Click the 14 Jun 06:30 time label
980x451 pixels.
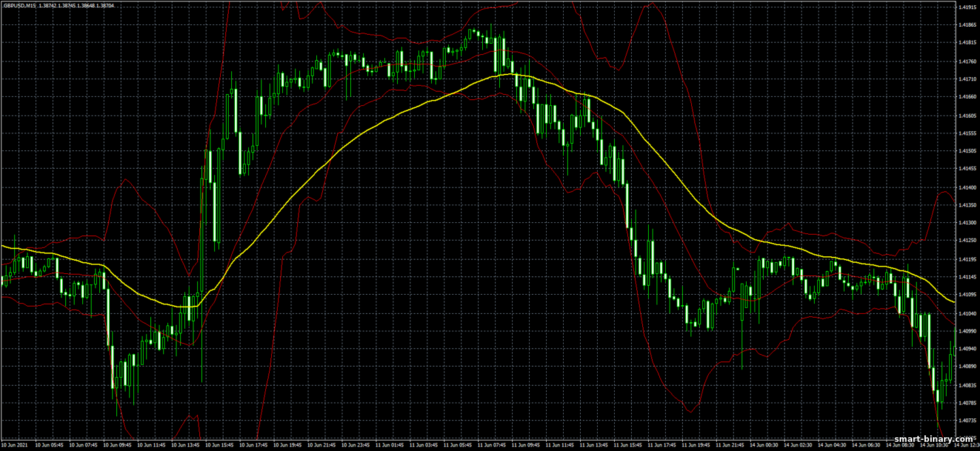click(x=866, y=445)
